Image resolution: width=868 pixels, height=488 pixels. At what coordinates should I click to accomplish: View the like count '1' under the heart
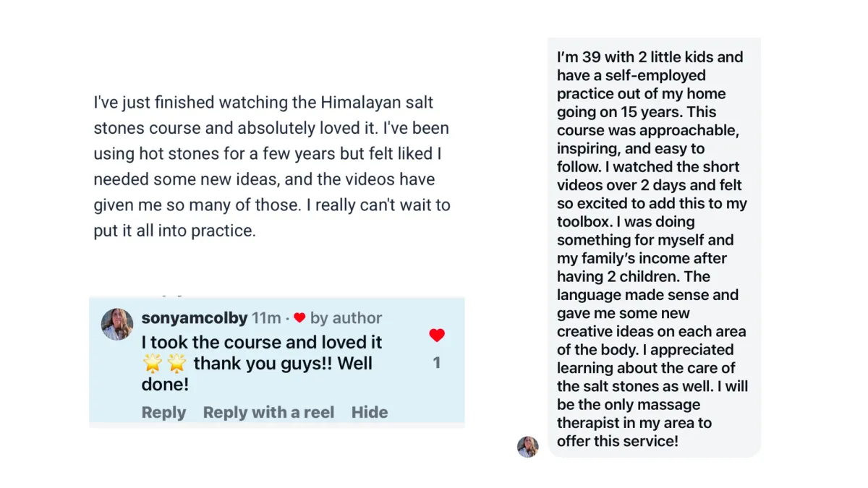click(x=436, y=363)
